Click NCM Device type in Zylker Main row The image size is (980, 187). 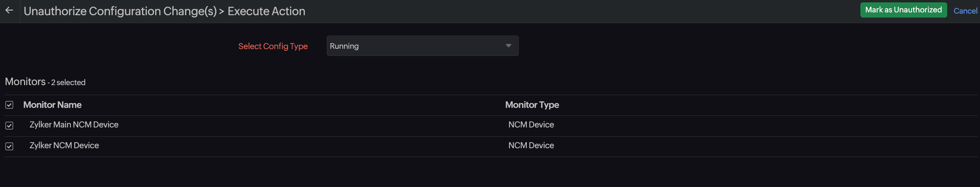pyautogui.click(x=531, y=125)
